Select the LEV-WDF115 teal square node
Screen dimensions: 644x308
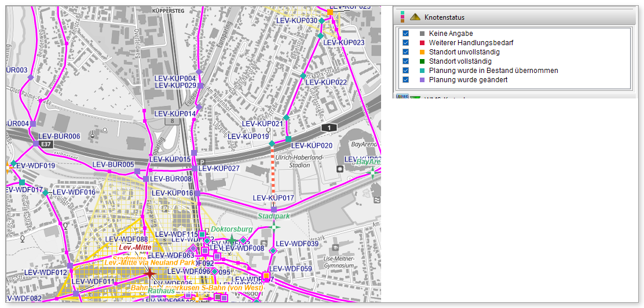click(202, 234)
